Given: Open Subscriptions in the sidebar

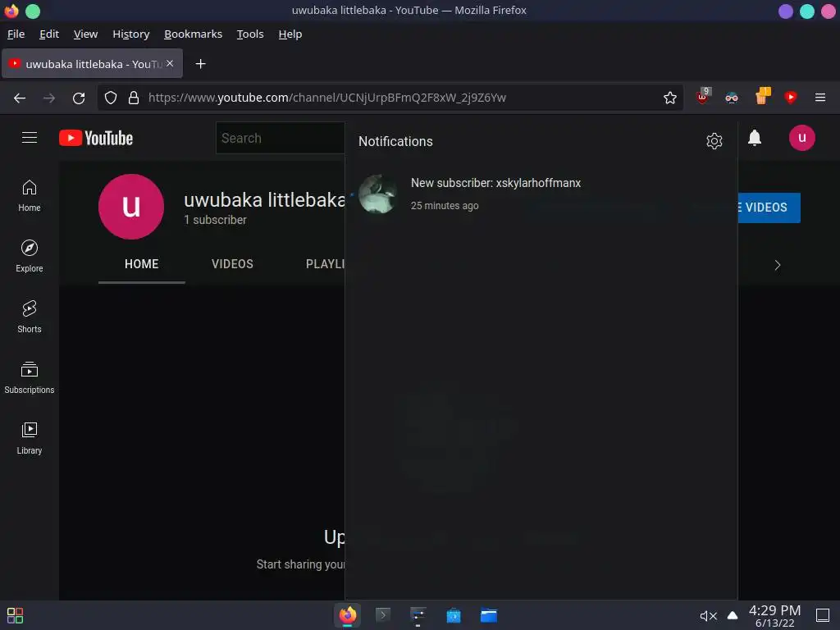Looking at the screenshot, I should tap(30, 377).
